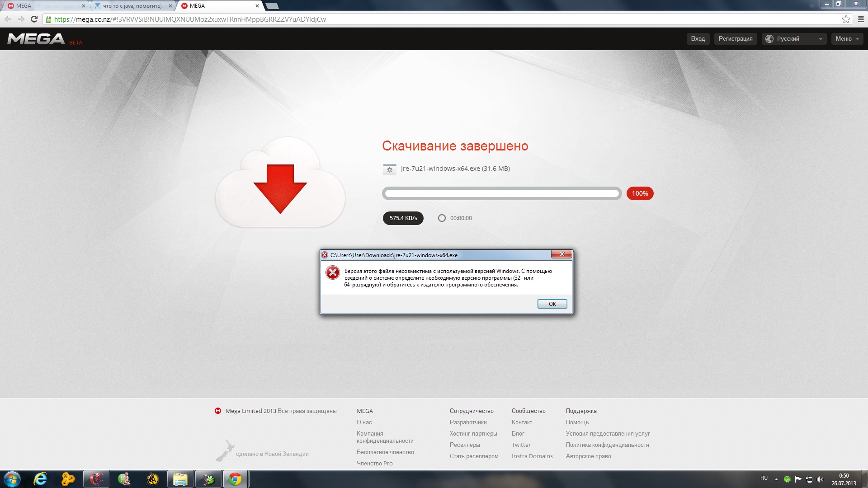868x488 pixels.
Task: Click the small MEGA logo in footer
Action: point(218,411)
